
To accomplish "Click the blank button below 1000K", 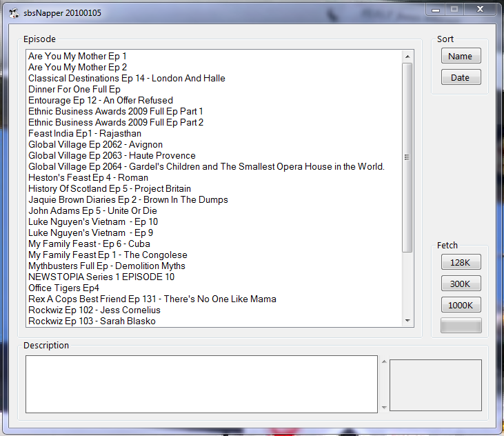I will [461, 326].
